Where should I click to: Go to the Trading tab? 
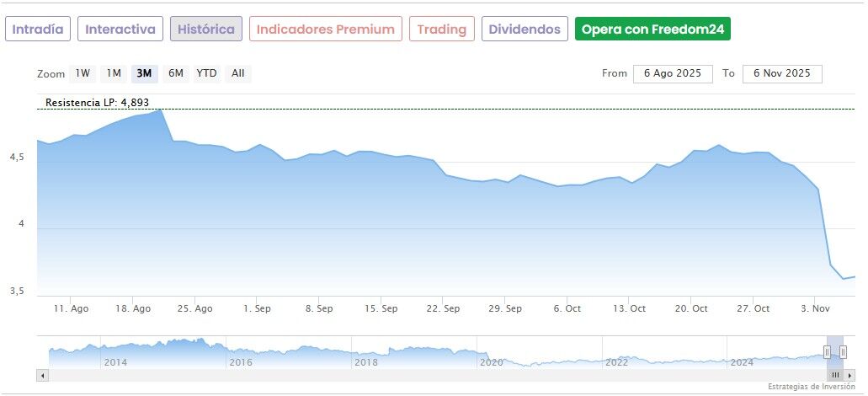[x=442, y=29]
